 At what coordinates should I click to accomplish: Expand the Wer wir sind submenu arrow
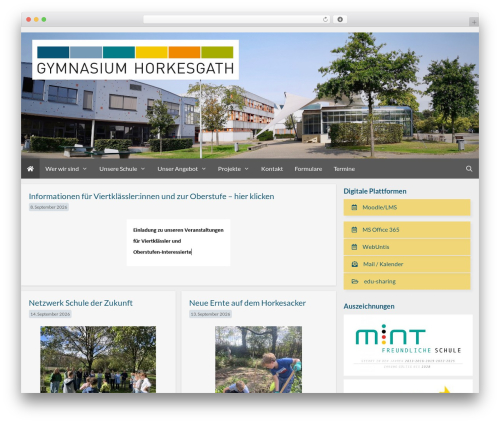[85, 169]
